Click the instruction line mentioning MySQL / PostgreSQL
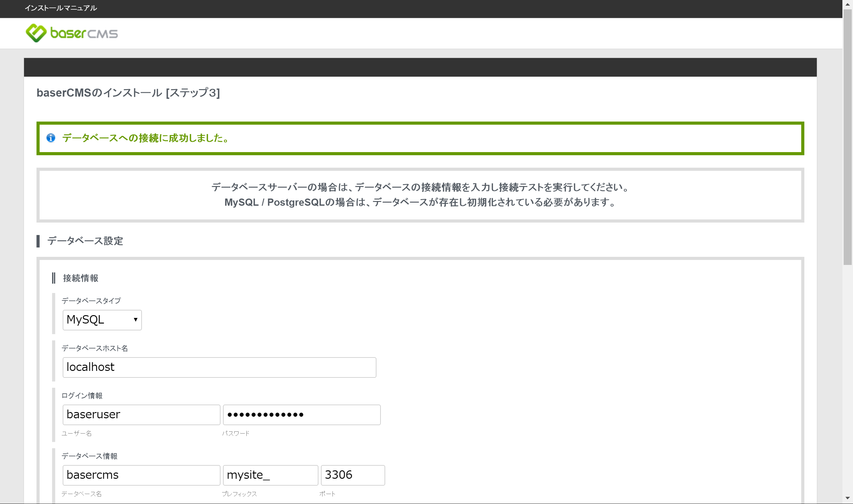The image size is (853, 504). coord(420,202)
